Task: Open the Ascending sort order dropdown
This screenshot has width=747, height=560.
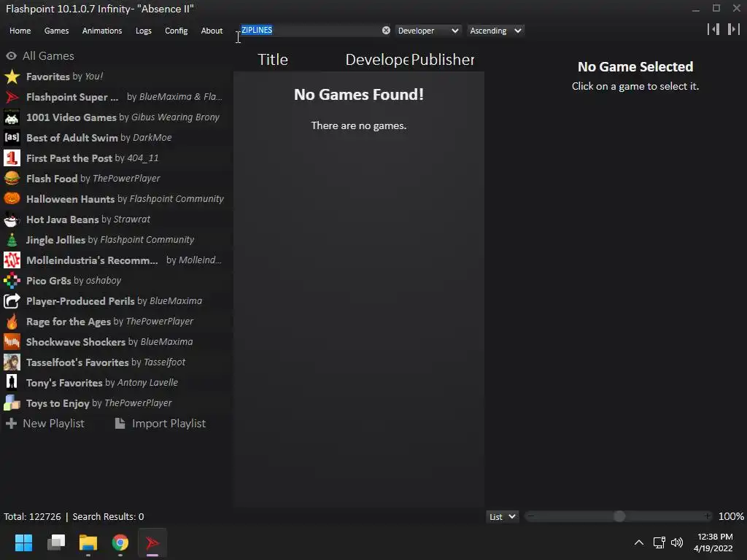Action: tap(495, 31)
